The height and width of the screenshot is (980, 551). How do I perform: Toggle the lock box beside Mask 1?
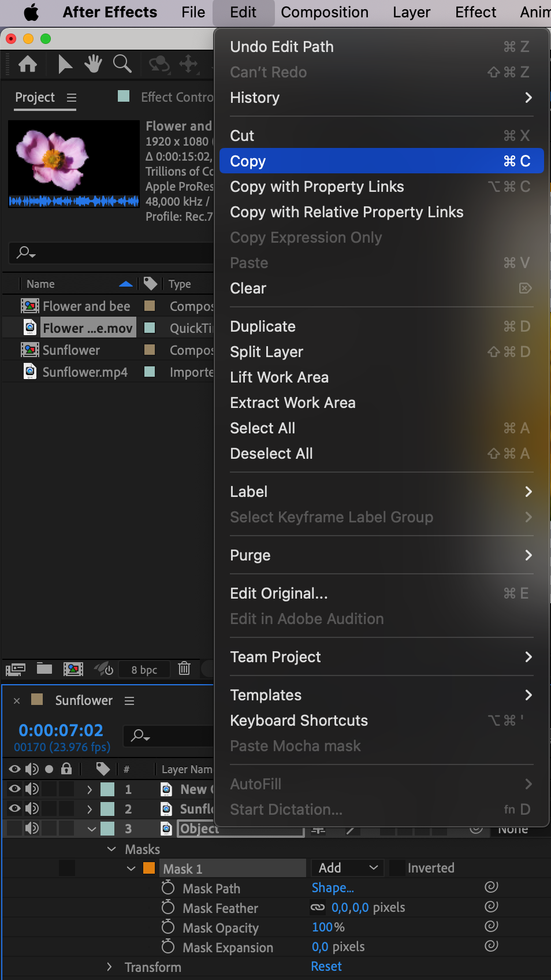[67, 868]
